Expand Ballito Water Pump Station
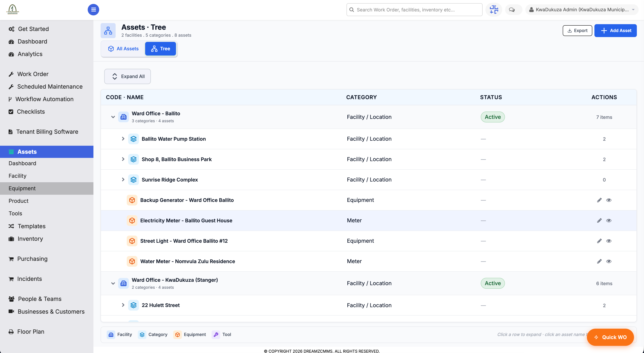 pos(123,139)
